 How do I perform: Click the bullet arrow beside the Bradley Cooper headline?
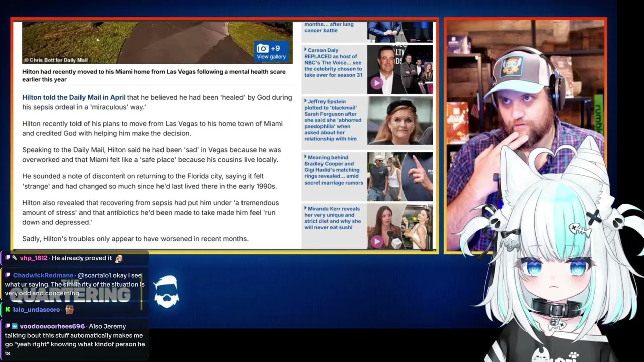[306, 157]
